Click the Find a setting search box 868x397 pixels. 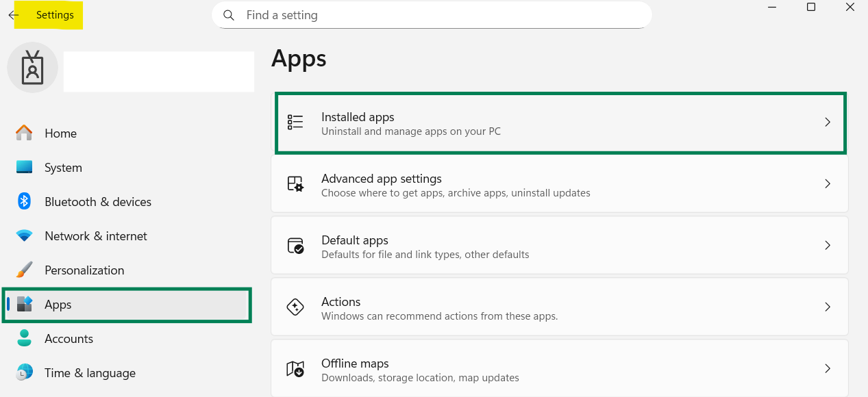(x=438, y=15)
